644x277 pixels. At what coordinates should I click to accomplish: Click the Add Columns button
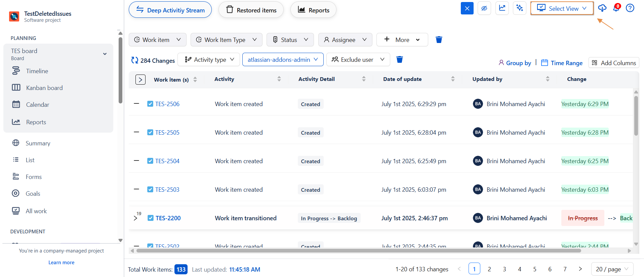click(614, 63)
